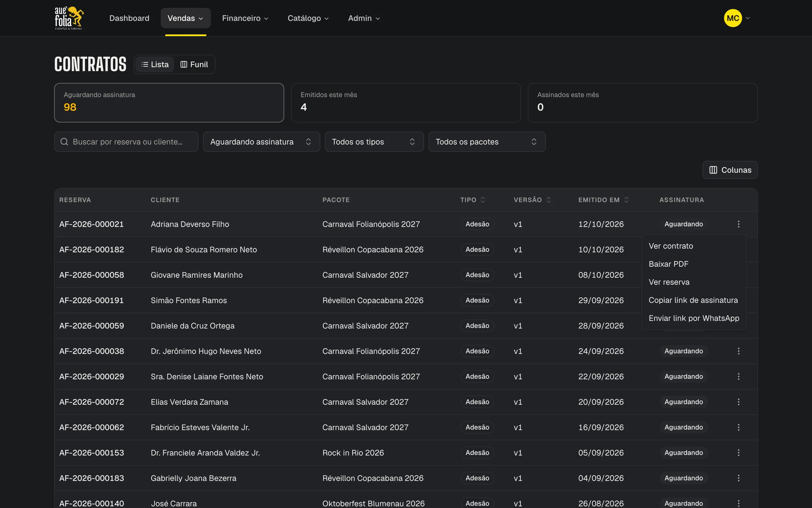Select the Assinados este mês summary card
Image resolution: width=812 pixels, height=508 pixels.
(x=643, y=103)
